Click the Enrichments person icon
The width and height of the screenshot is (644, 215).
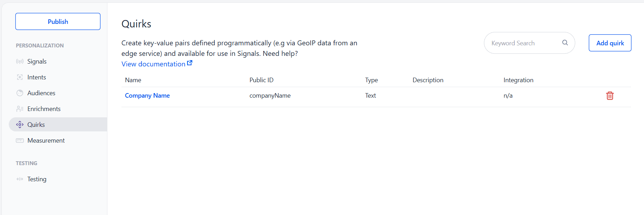[20, 109]
